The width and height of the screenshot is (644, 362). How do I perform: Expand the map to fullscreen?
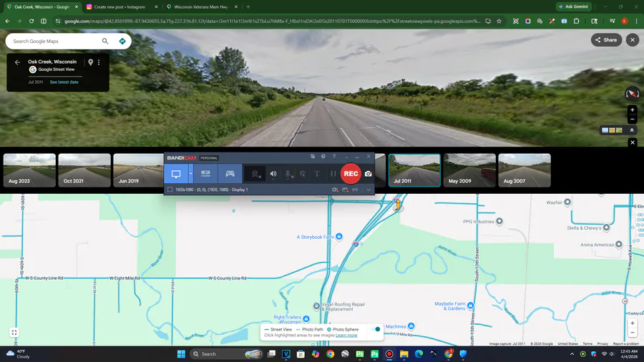[14, 333]
